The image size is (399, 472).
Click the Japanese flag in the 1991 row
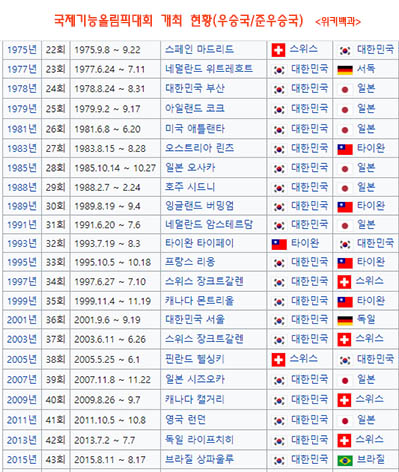coord(345,225)
